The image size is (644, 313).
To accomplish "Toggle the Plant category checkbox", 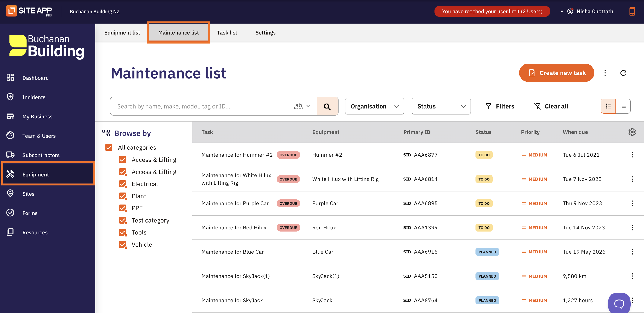I will pos(123,196).
